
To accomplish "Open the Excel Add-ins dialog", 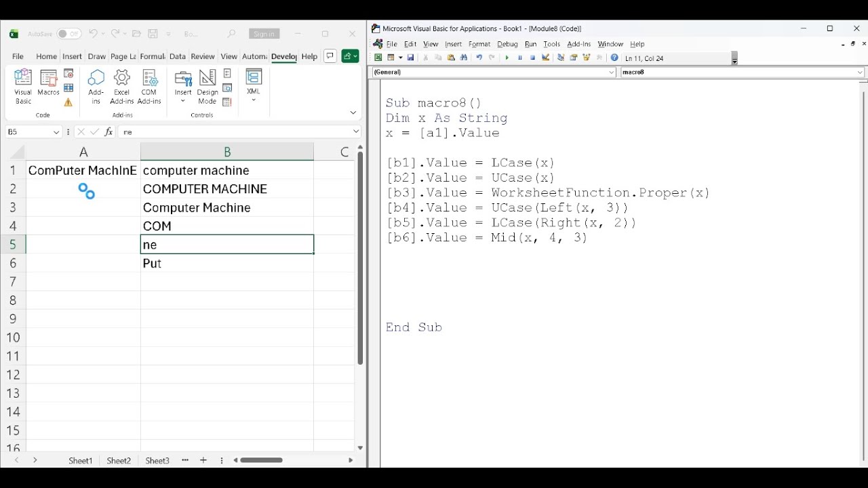I will (x=122, y=87).
